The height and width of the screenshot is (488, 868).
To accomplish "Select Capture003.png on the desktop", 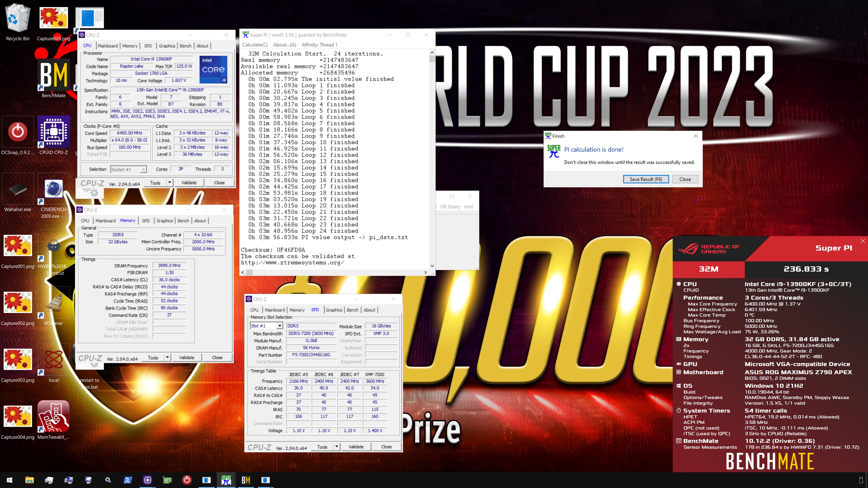I will pyautogui.click(x=18, y=363).
